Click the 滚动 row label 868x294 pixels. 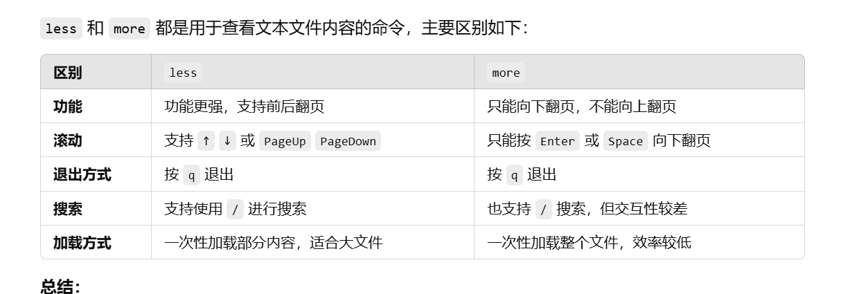(67, 140)
